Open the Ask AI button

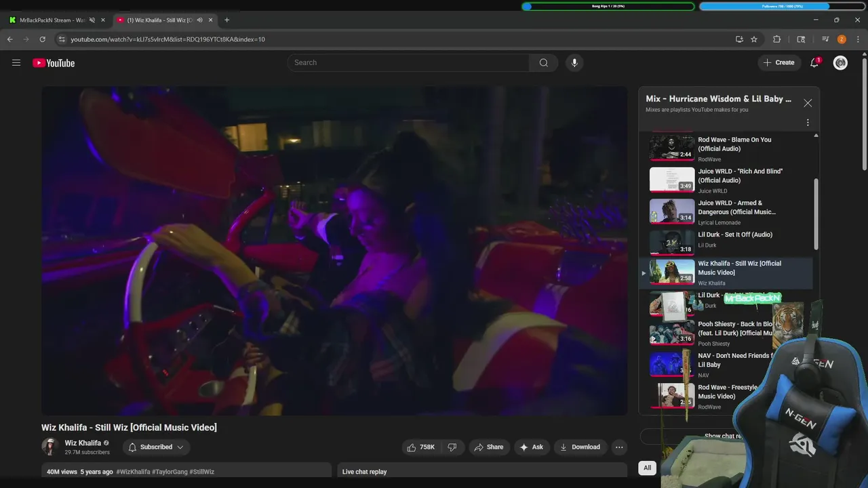coord(531,447)
